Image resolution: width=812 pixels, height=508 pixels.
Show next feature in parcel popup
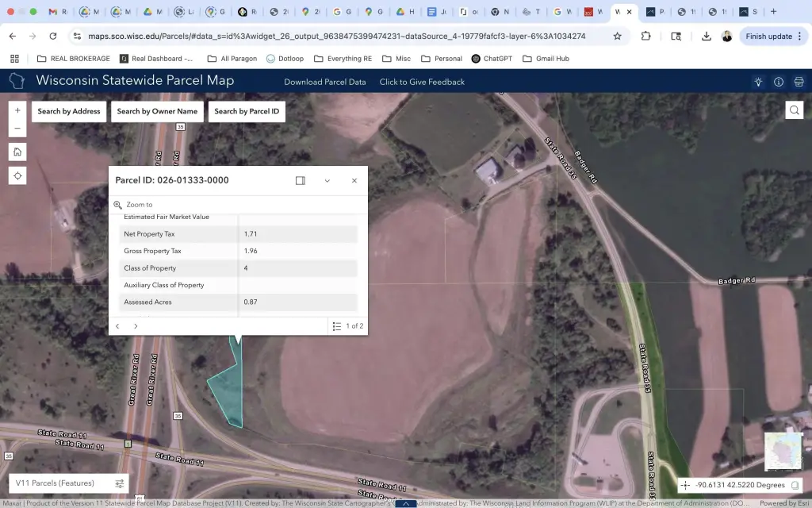tap(136, 326)
